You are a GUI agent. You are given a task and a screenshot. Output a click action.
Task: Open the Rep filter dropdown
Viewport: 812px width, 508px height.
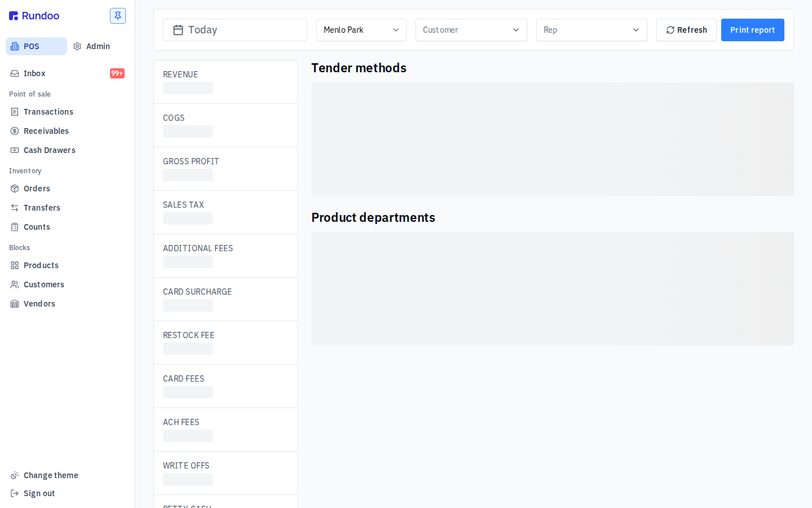(592, 30)
